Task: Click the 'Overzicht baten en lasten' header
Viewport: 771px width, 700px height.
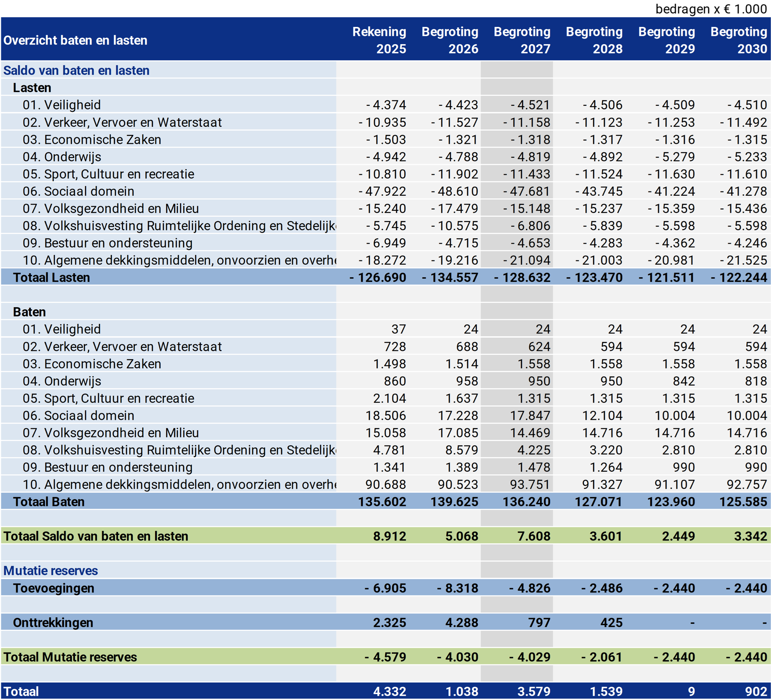Action: 75,40
